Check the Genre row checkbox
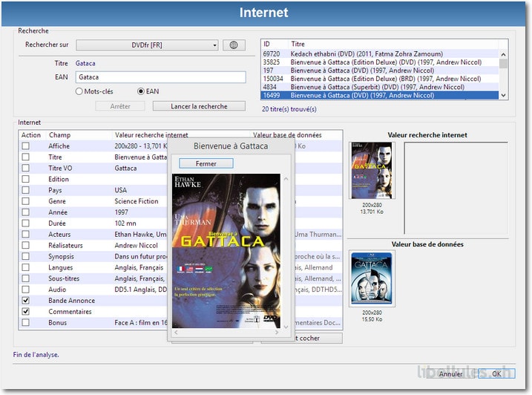This screenshot has width=532, height=395. tap(25, 201)
